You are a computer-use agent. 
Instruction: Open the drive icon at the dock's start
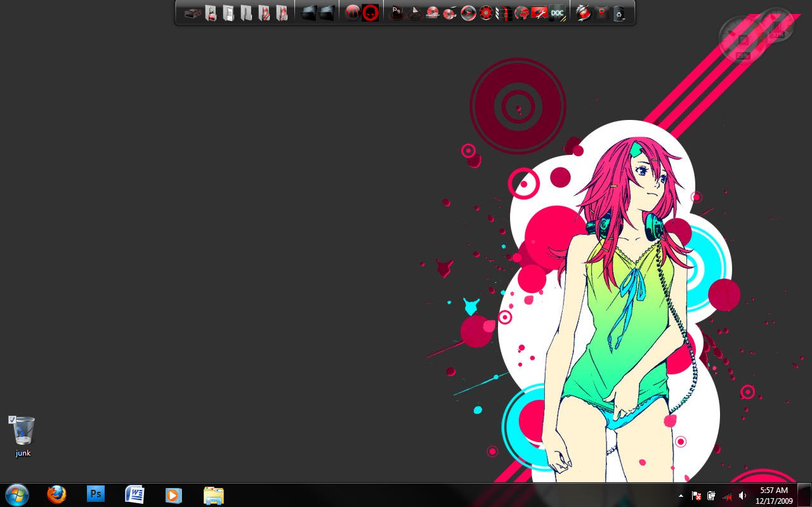coord(193,13)
